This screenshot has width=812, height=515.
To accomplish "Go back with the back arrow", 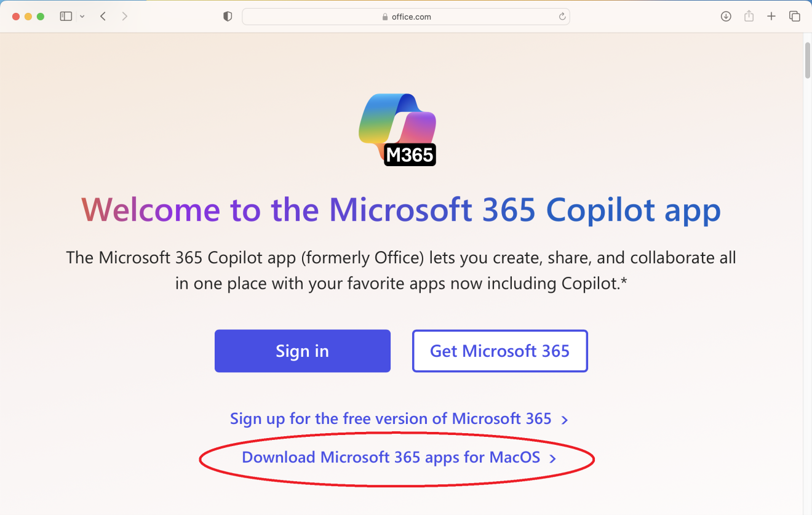I will 103,17.
